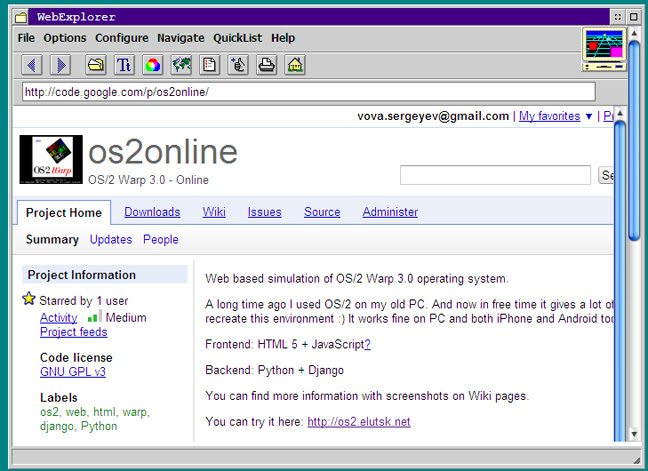Click the world map toolbar icon
This screenshot has height=471, width=648.
[181, 65]
